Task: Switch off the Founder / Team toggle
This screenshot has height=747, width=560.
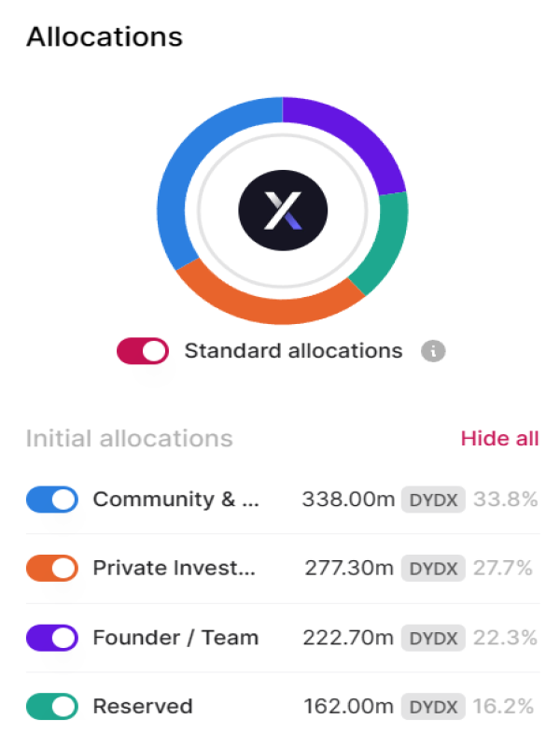Action: tap(52, 638)
